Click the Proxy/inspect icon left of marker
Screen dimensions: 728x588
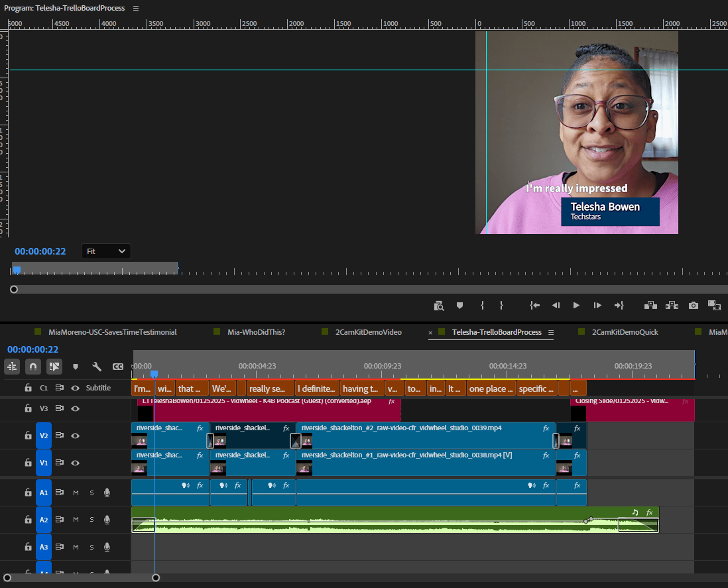click(x=439, y=306)
